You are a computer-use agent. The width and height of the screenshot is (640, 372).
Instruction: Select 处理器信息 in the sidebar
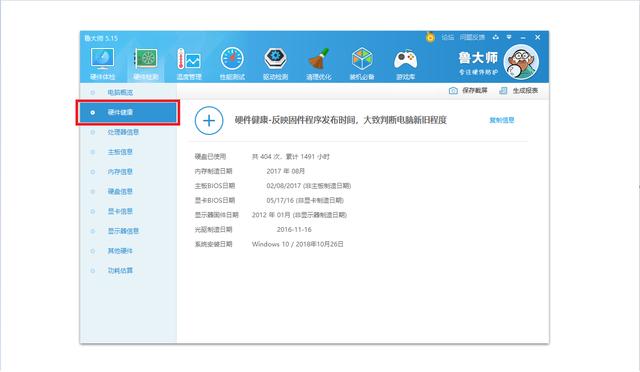tap(128, 132)
